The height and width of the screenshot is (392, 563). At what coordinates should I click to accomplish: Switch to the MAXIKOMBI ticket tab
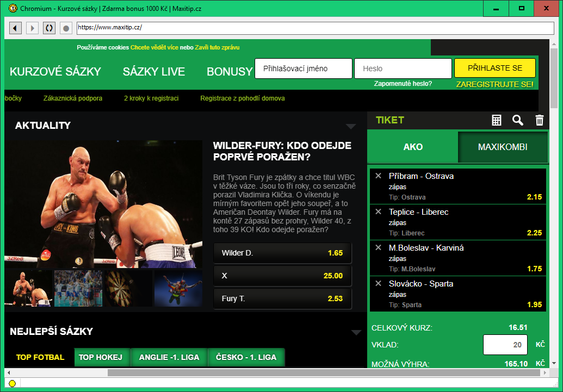tap(503, 147)
